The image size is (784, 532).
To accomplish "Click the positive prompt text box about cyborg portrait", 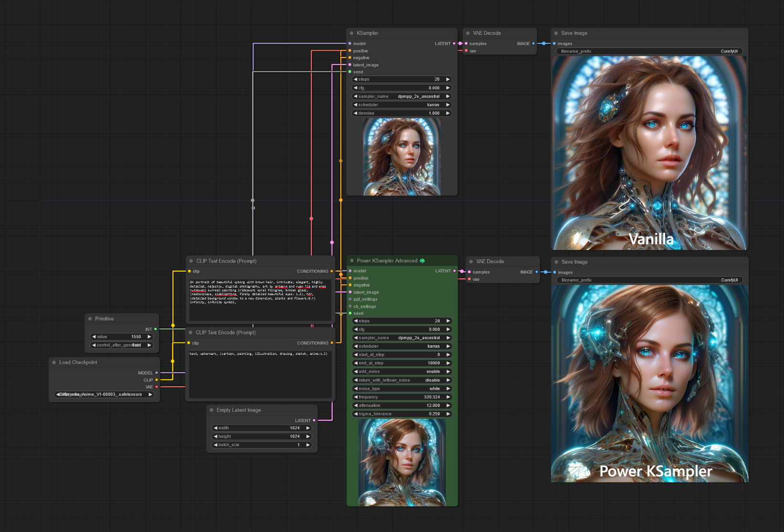I will pyautogui.click(x=260, y=300).
